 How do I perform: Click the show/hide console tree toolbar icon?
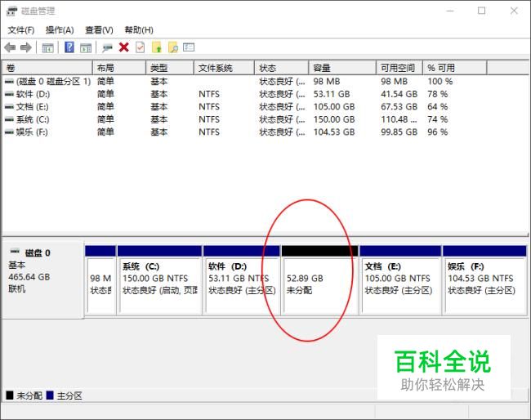47,47
